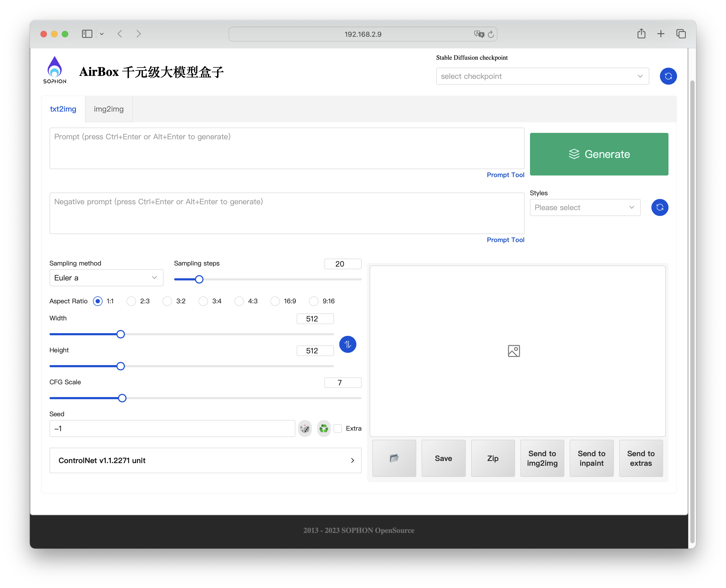Open the select checkpoint dropdown

click(542, 76)
